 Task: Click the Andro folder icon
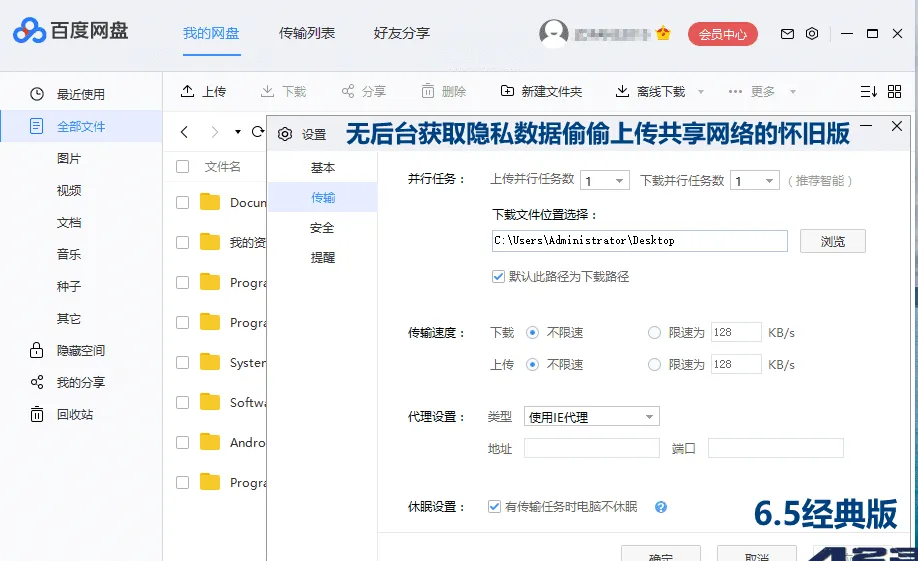tap(210, 442)
